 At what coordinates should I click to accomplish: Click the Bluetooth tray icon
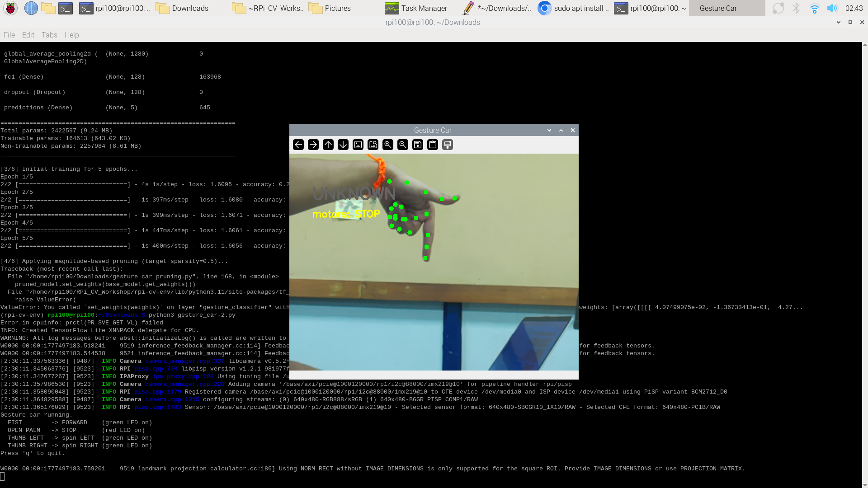tap(796, 8)
